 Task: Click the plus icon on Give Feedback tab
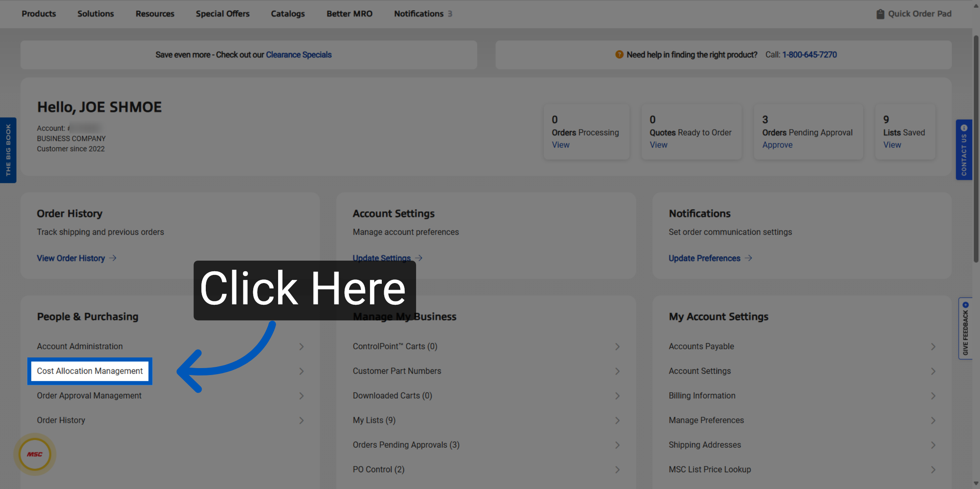point(966,305)
